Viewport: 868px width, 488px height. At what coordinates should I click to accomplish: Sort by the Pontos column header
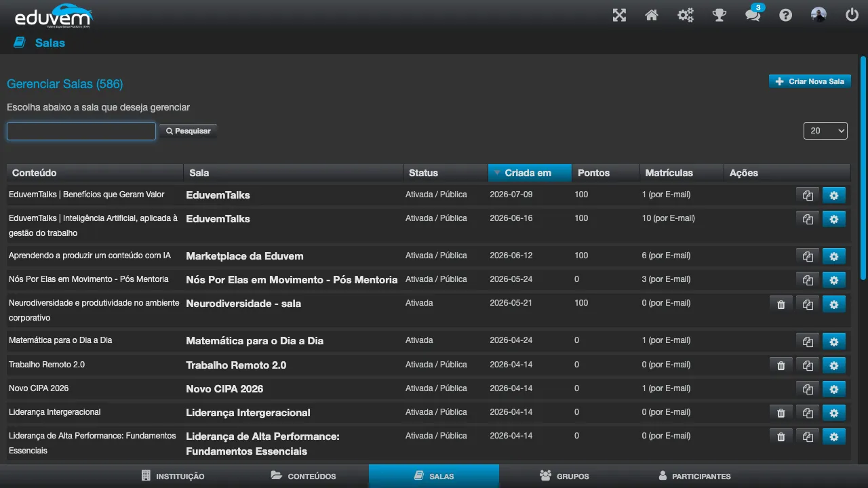[x=606, y=173]
